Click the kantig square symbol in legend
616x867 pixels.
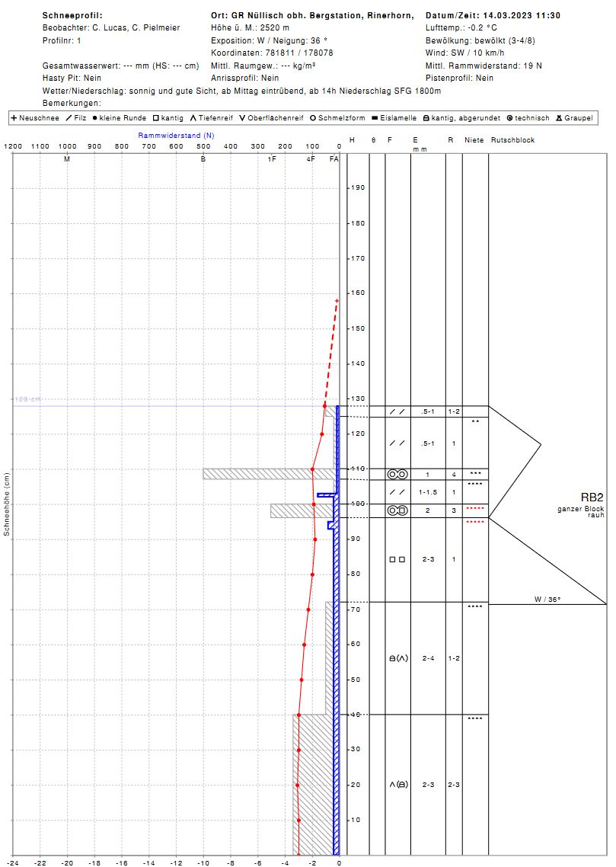pos(155,118)
